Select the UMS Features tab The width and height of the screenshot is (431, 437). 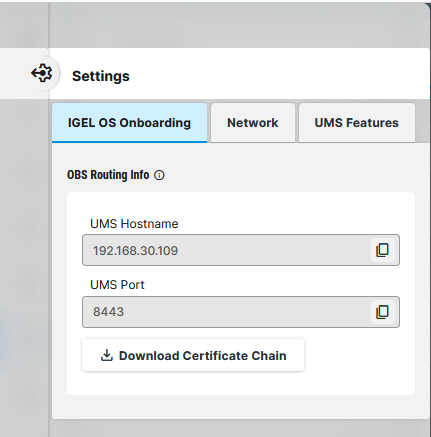click(x=357, y=123)
